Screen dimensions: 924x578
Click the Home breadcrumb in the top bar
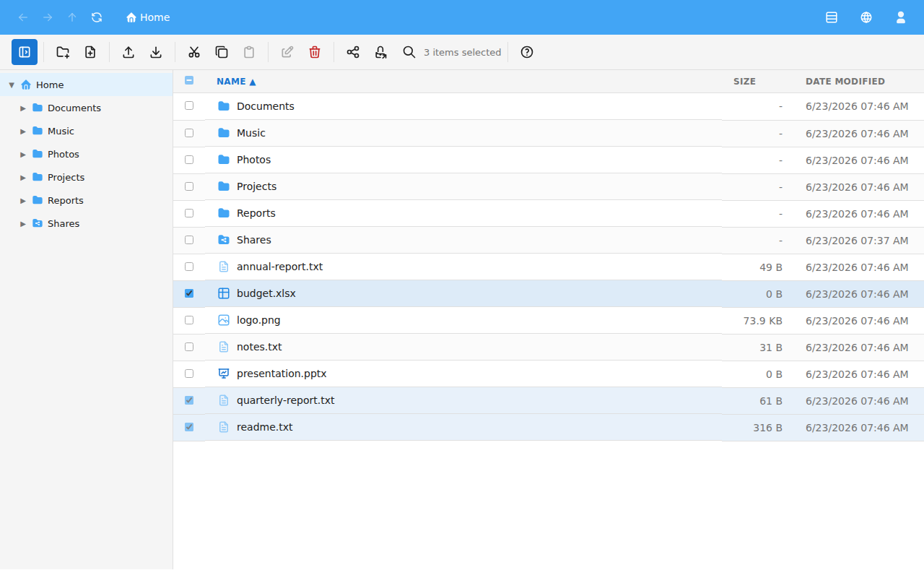pyautogui.click(x=148, y=17)
